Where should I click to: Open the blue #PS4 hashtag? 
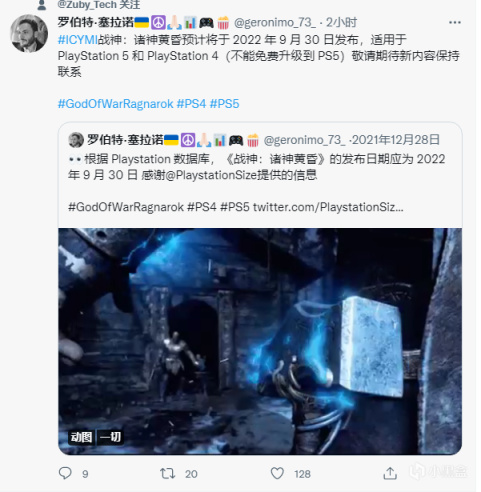191,104
